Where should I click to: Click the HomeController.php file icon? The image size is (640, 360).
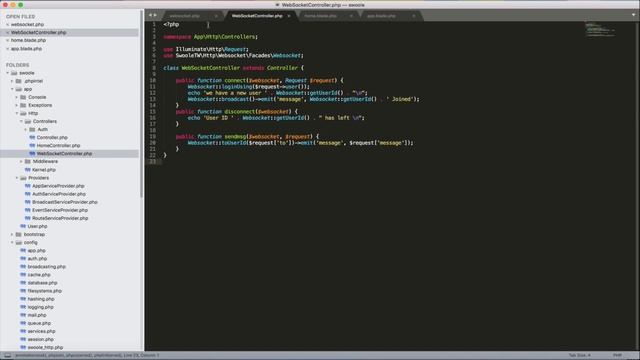pos(32,145)
